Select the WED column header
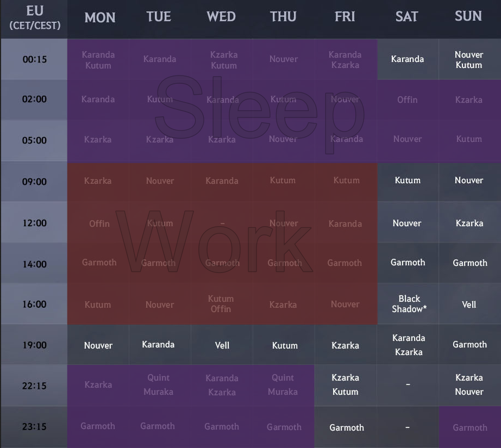The width and height of the screenshot is (501, 448). tap(221, 17)
